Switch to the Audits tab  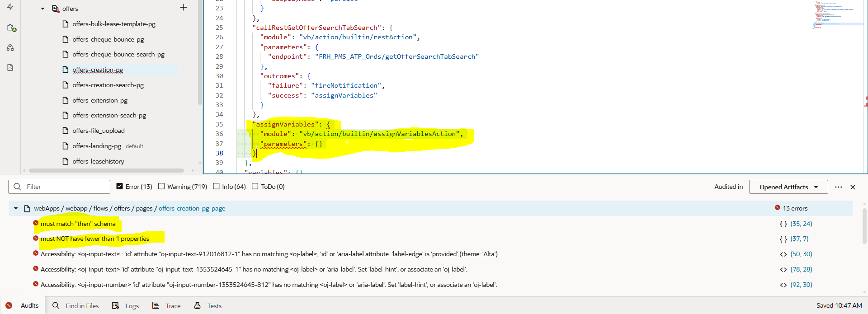pos(23,305)
